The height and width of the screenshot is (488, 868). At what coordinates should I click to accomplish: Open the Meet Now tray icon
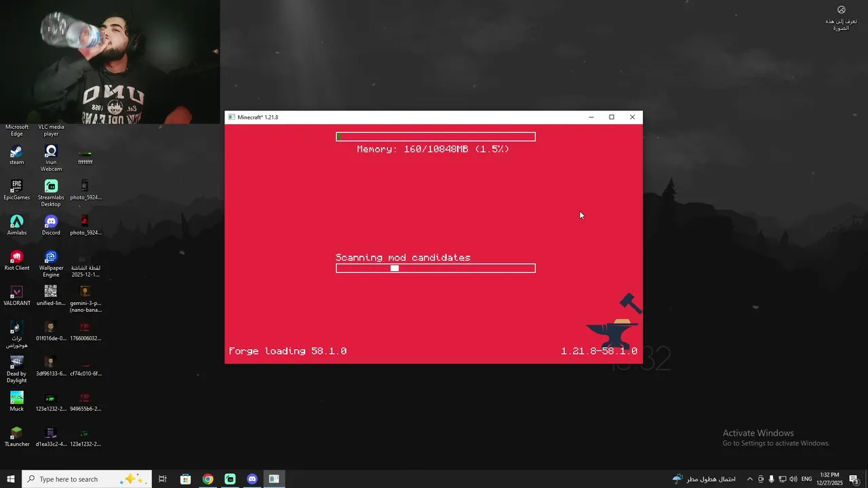pyautogui.click(x=761, y=479)
